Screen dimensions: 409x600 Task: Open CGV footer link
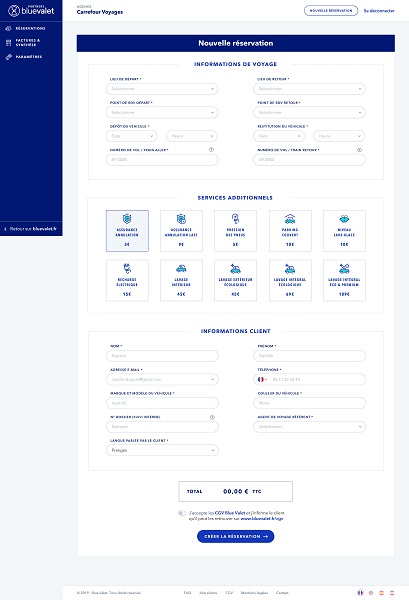[x=229, y=593]
